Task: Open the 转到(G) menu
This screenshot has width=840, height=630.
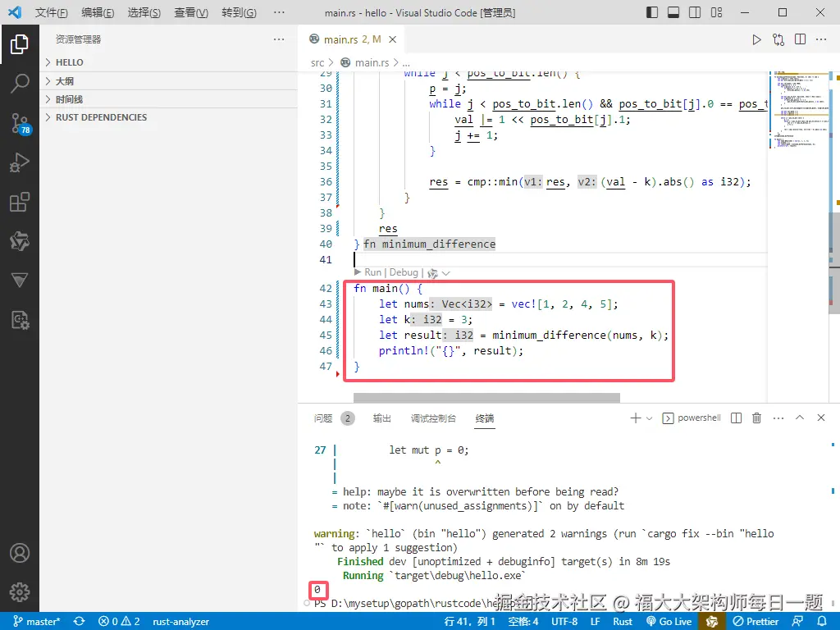Action: point(239,12)
